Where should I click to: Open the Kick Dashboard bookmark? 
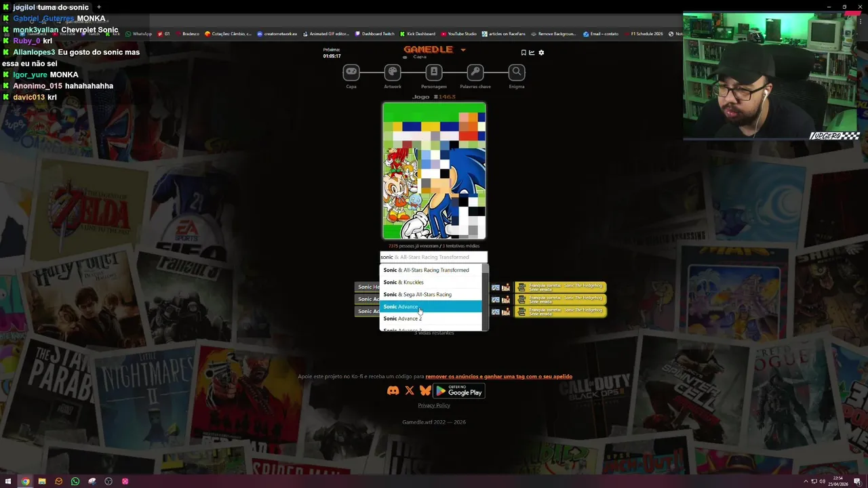418,33
